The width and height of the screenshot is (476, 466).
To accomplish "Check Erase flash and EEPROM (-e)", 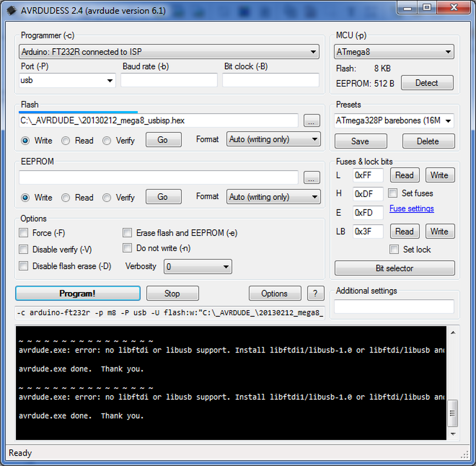I will point(127,233).
